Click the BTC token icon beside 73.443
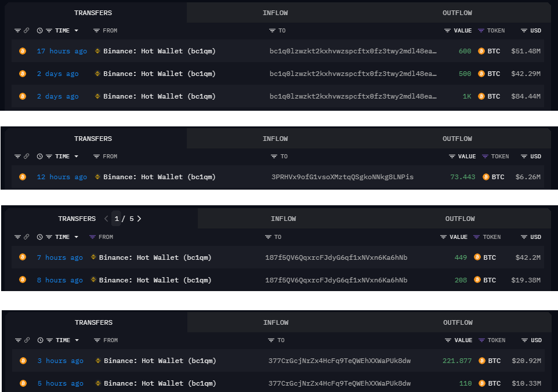This screenshot has width=558, height=392. [x=485, y=177]
